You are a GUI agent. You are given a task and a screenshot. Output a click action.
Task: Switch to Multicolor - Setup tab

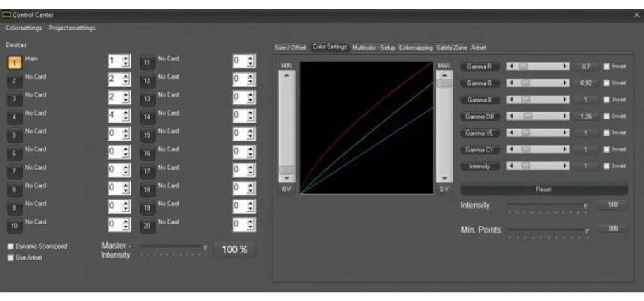tap(374, 48)
